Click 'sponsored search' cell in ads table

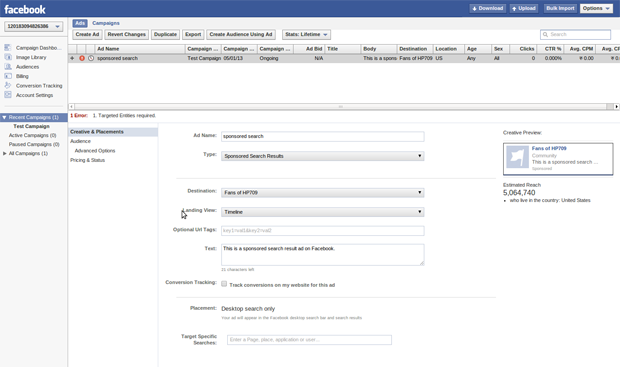tap(117, 58)
